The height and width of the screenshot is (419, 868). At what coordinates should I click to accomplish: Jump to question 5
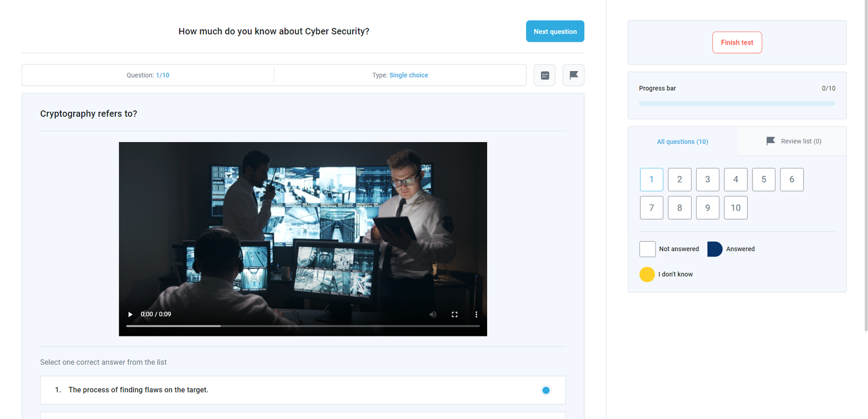(764, 180)
